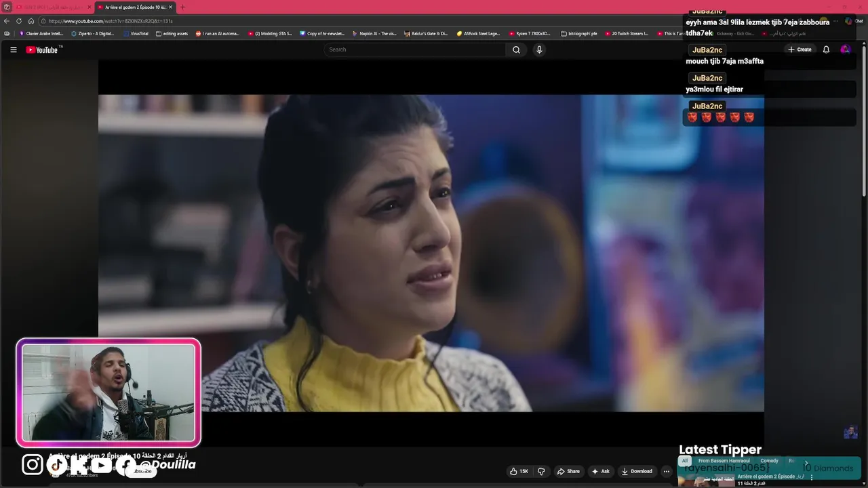Open Ziperto - A Digital... bookmark
868x488 pixels.
click(x=93, y=33)
